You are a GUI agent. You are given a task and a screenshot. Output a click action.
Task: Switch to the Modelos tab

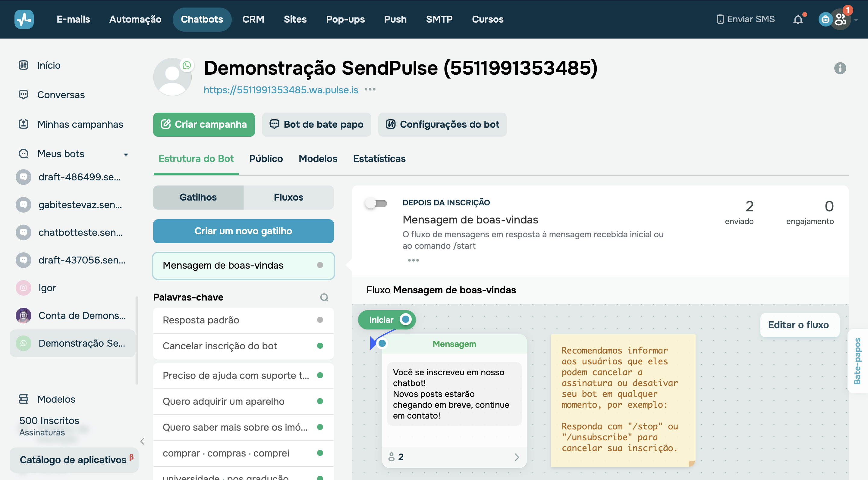[318, 158]
